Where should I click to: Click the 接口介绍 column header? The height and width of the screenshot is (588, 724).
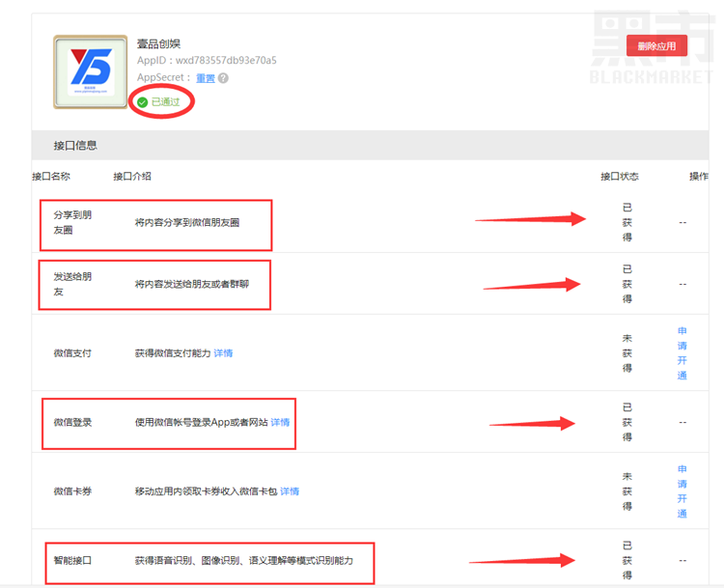[x=132, y=176]
